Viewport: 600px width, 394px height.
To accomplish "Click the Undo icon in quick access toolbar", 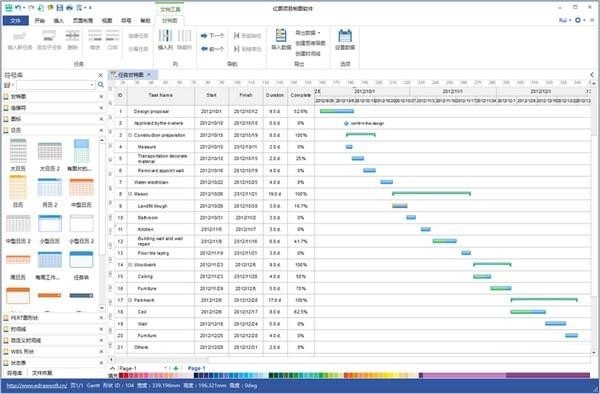I will (18, 7).
